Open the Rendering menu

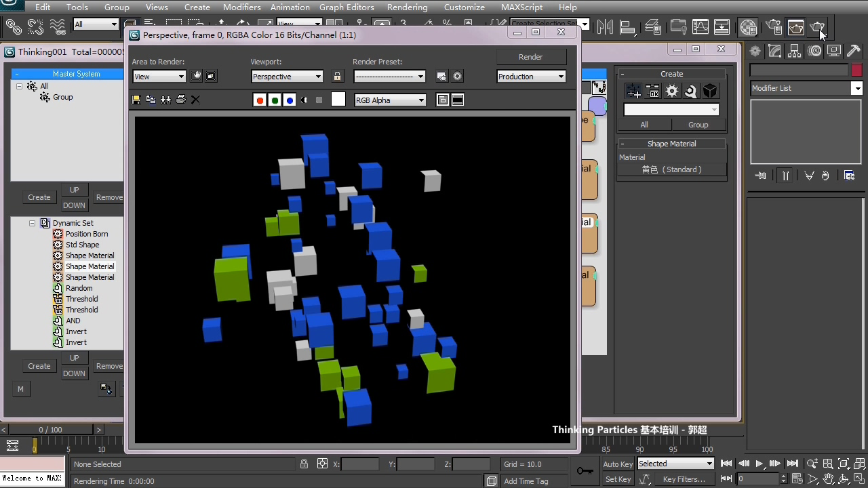408,7
